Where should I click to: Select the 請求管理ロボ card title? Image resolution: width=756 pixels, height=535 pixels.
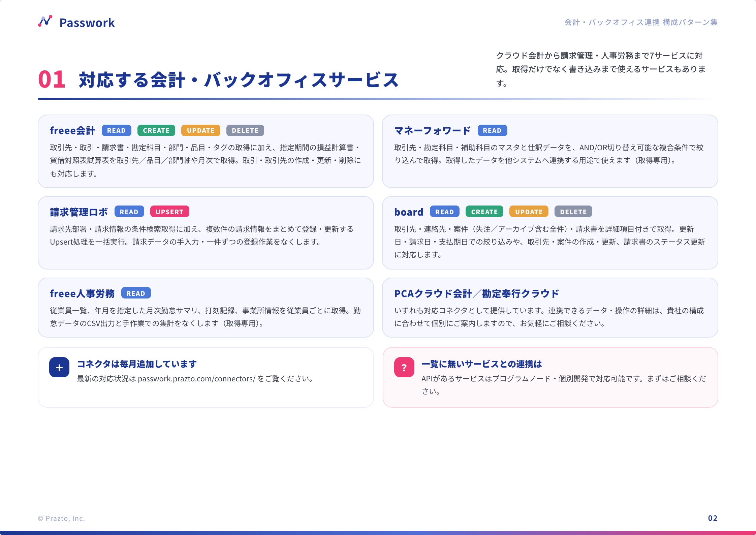coord(79,212)
